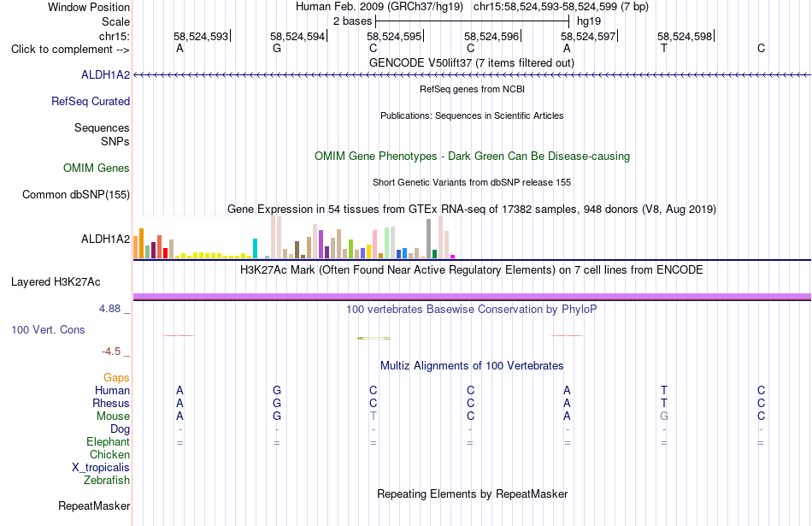Click the ALDH1A2 gene intron arrow line
The image size is (812, 526).
point(473,75)
